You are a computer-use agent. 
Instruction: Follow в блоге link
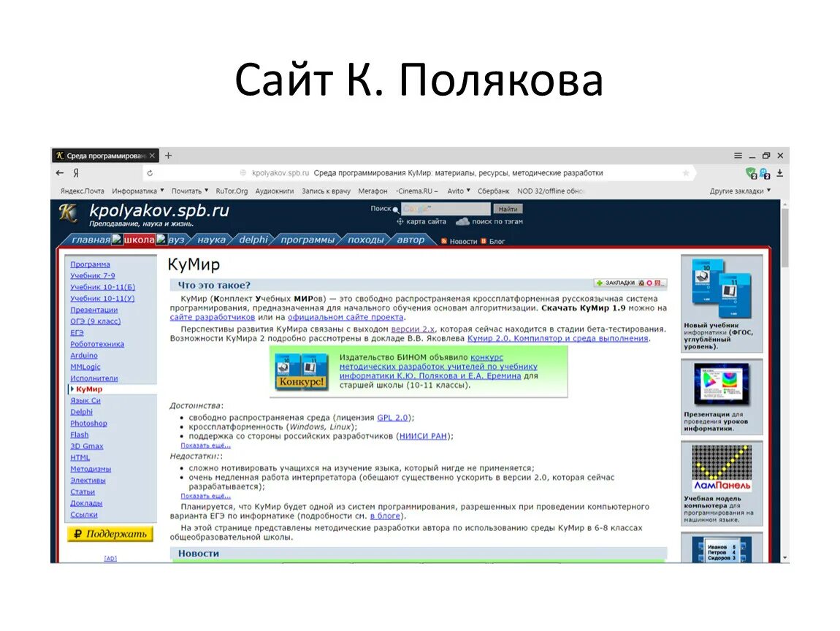click(385, 516)
